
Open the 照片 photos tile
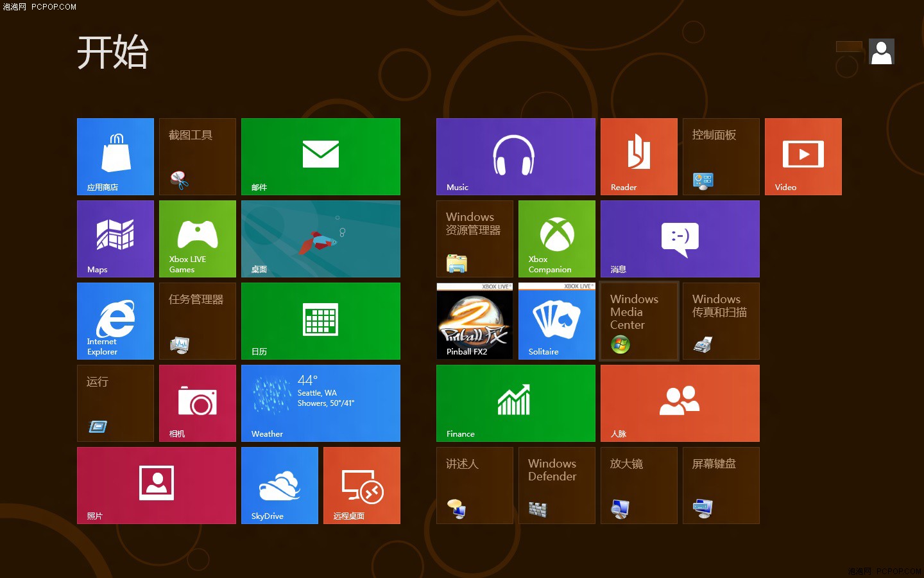point(157,486)
